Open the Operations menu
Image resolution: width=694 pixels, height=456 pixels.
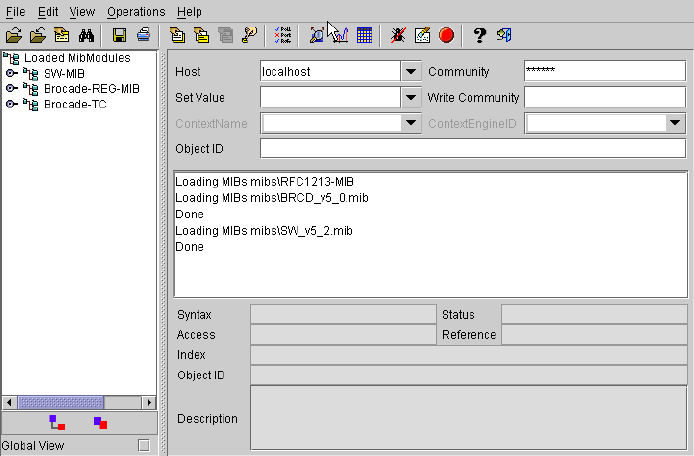136,12
